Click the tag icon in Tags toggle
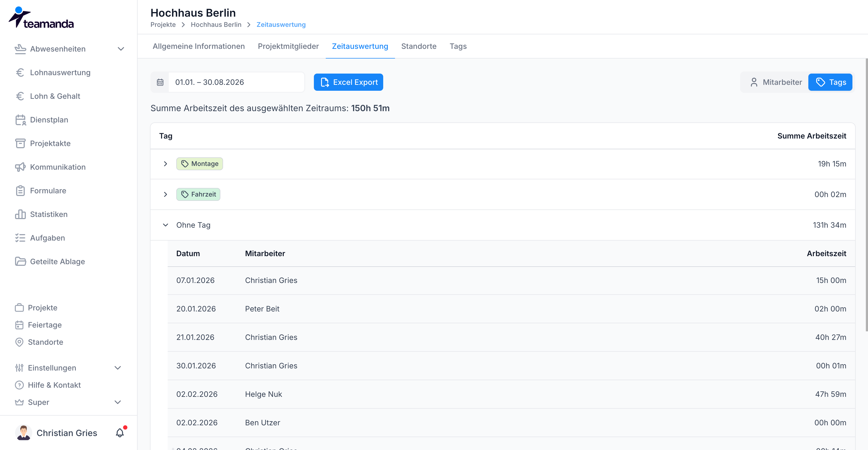 [x=820, y=82]
